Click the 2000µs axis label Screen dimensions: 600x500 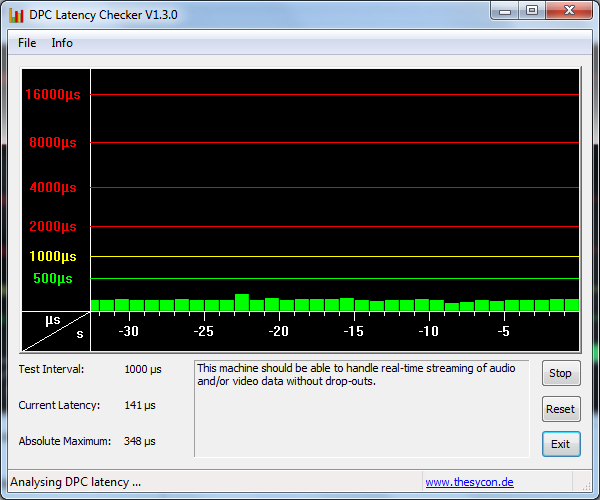(x=53, y=226)
